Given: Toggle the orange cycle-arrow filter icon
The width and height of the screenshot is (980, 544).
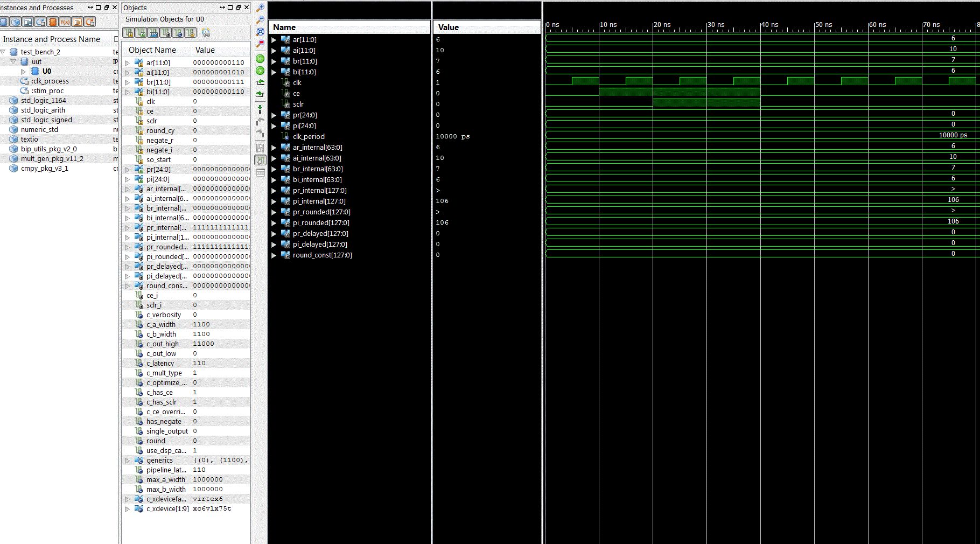Looking at the screenshot, I should click(90, 22).
